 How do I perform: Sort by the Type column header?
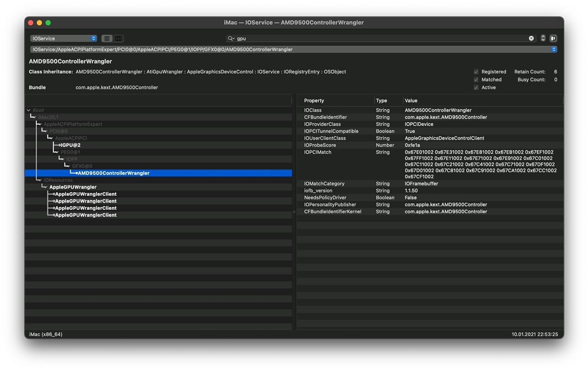click(389, 101)
